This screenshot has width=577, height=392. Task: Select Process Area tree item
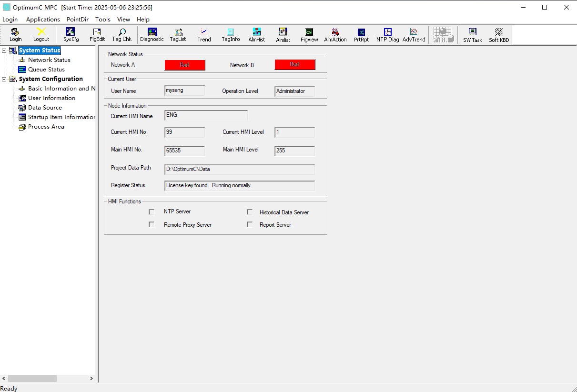pos(46,127)
